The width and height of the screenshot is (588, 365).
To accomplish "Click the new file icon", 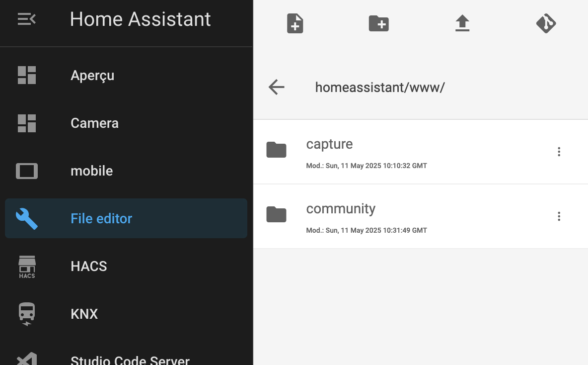I will click(x=295, y=23).
